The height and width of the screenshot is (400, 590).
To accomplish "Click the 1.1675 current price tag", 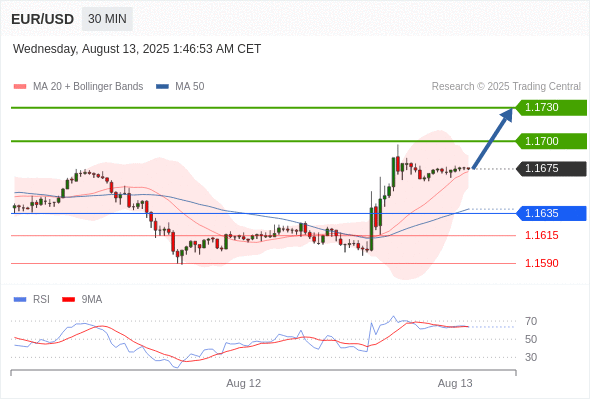I will [x=551, y=169].
